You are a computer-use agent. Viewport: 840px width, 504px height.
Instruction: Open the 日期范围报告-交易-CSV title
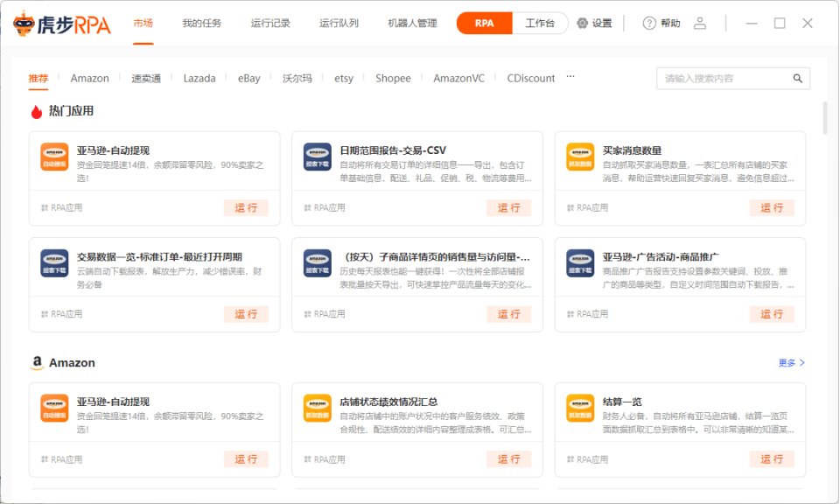click(393, 150)
